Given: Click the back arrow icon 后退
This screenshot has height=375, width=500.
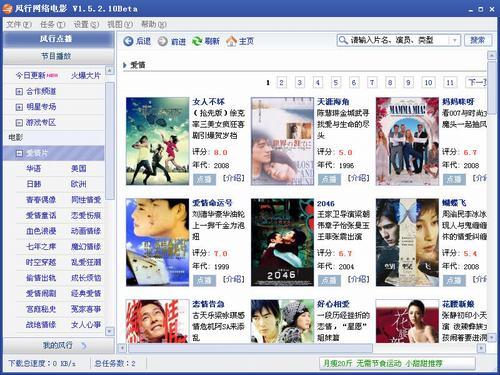Looking at the screenshot, I should coord(128,41).
